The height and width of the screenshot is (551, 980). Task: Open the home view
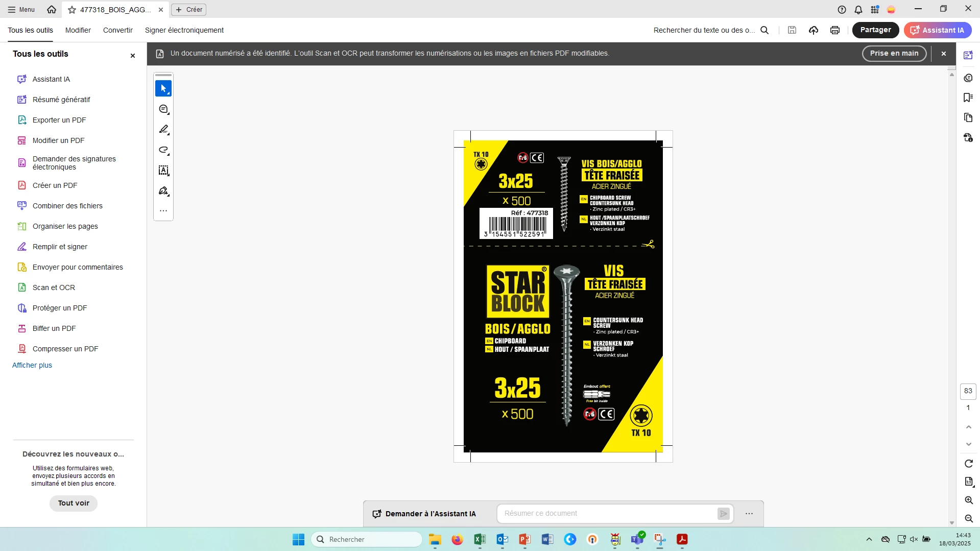[52, 10]
